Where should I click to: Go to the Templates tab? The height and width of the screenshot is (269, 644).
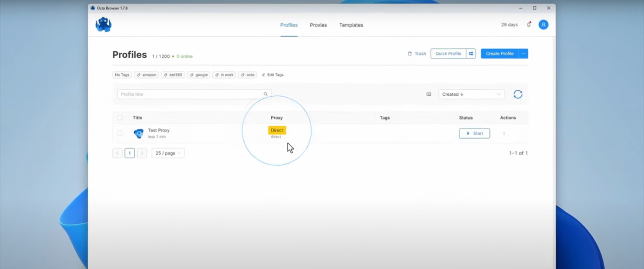point(351,25)
